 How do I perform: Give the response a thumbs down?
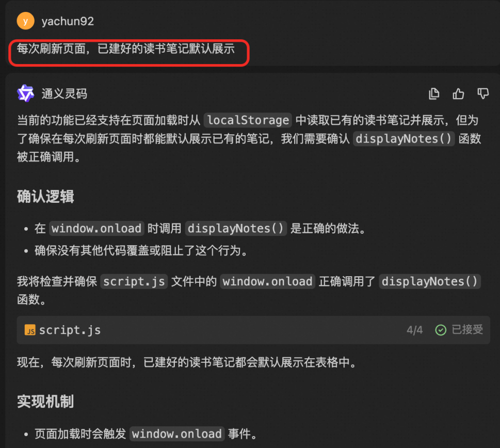pyautogui.click(x=483, y=94)
